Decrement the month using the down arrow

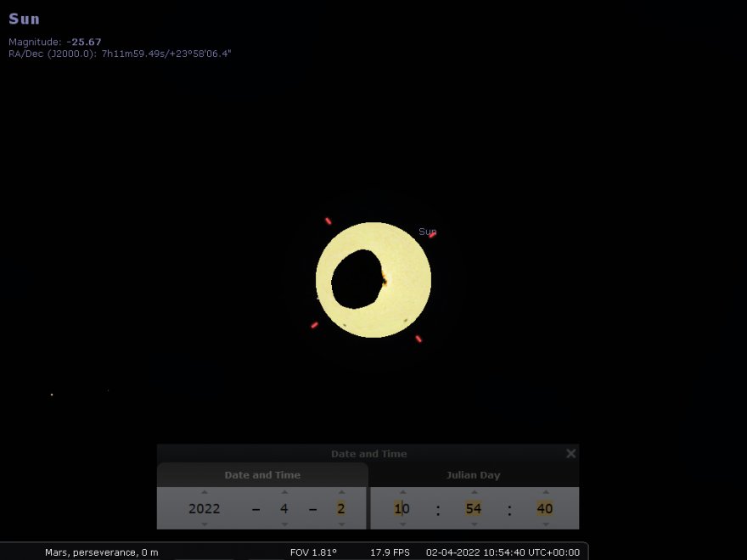click(x=284, y=524)
